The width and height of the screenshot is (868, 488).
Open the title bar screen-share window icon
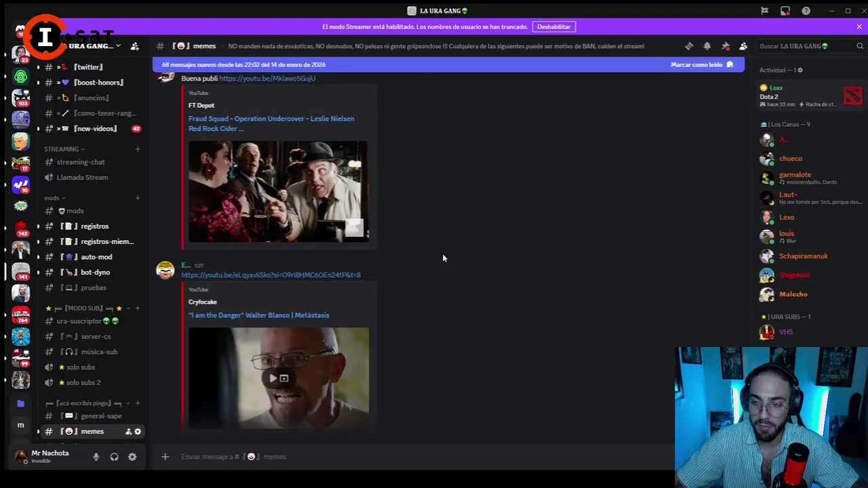point(785,11)
